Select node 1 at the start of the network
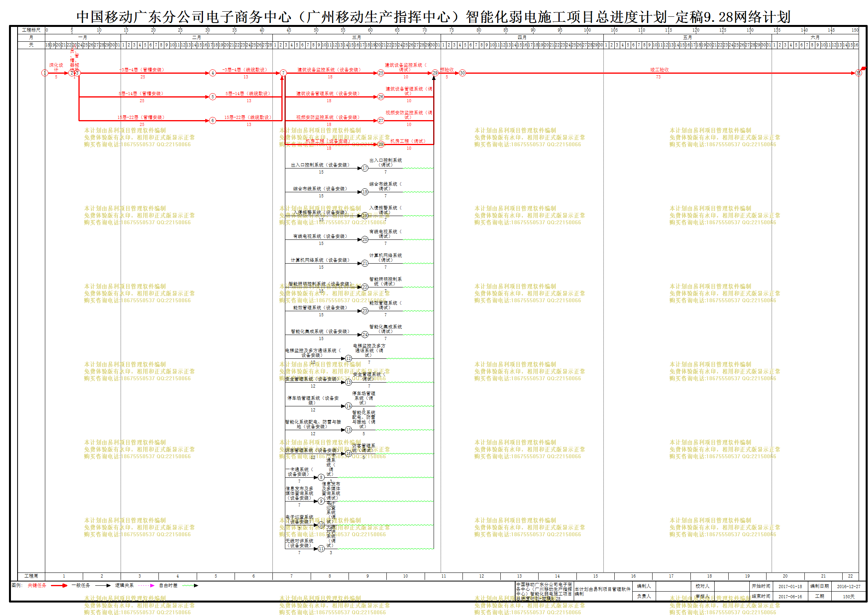 point(45,73)
